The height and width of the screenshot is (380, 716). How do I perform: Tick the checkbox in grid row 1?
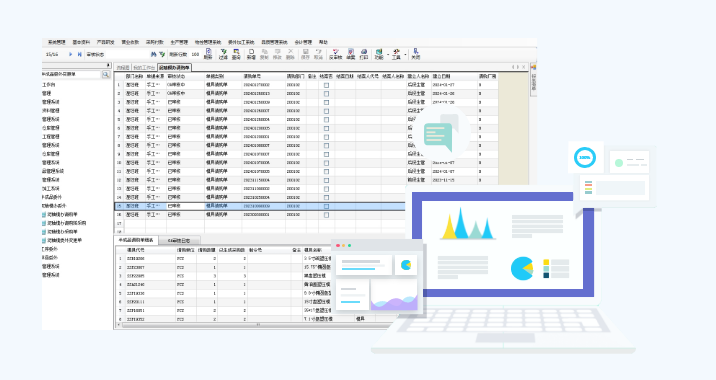[326, 85]
